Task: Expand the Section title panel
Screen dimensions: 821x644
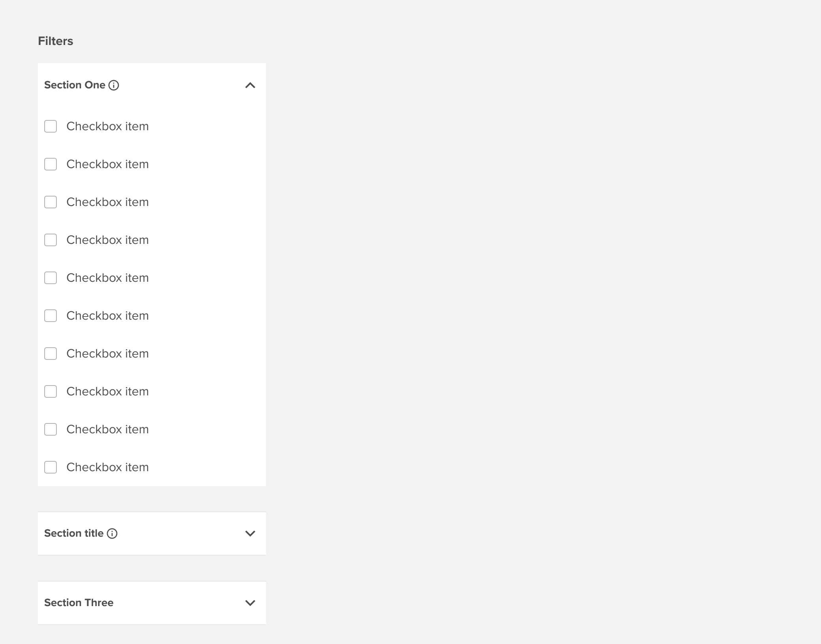Action: pyautogui.click(x=249, y=534)
